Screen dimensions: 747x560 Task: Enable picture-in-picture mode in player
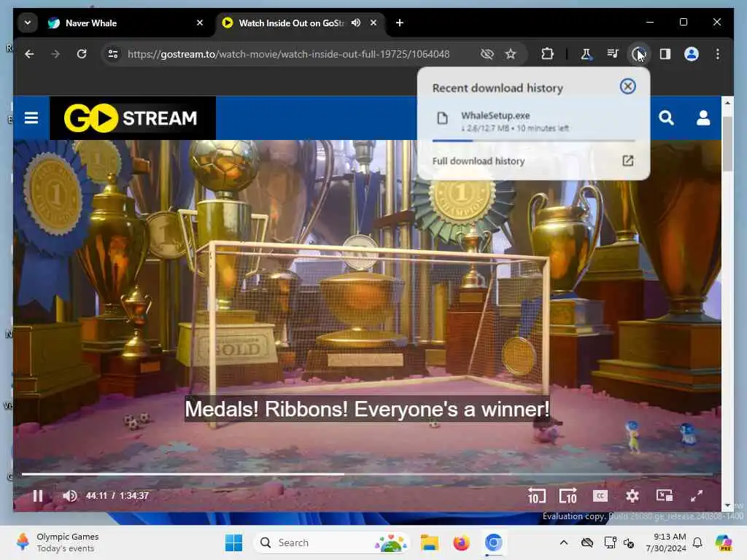coord(664,496)
